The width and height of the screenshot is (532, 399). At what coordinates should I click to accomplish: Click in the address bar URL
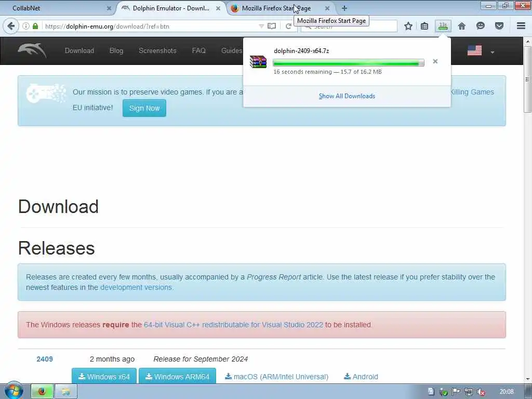[107, 26]
